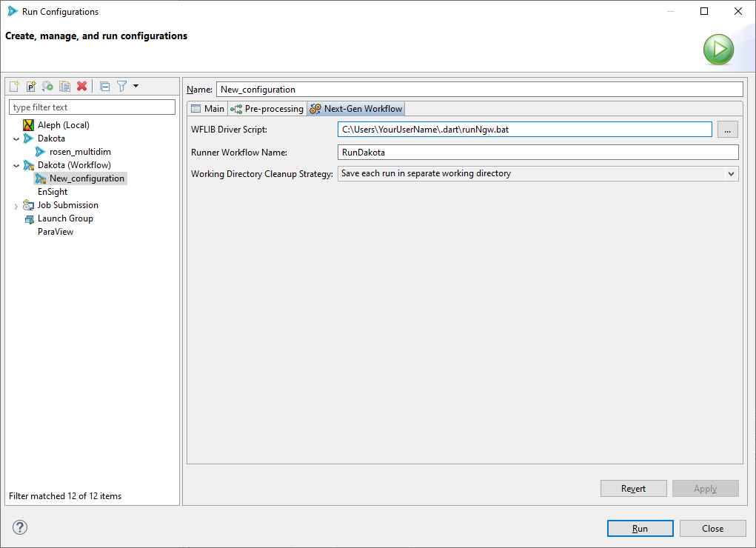Click the Run button
The image size is (756, 548).
tap(639, 528)
